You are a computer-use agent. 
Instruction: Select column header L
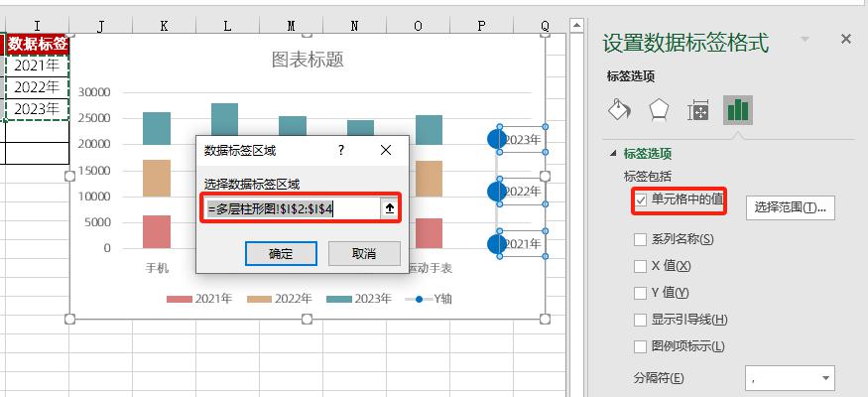coord(227,26)
